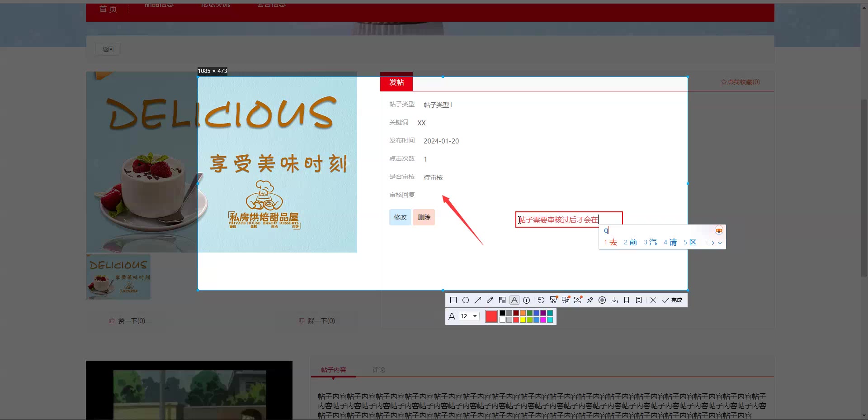Choose IME candidate 3 汽
Viewport: 868px width, 420px height.
[650, 243]
